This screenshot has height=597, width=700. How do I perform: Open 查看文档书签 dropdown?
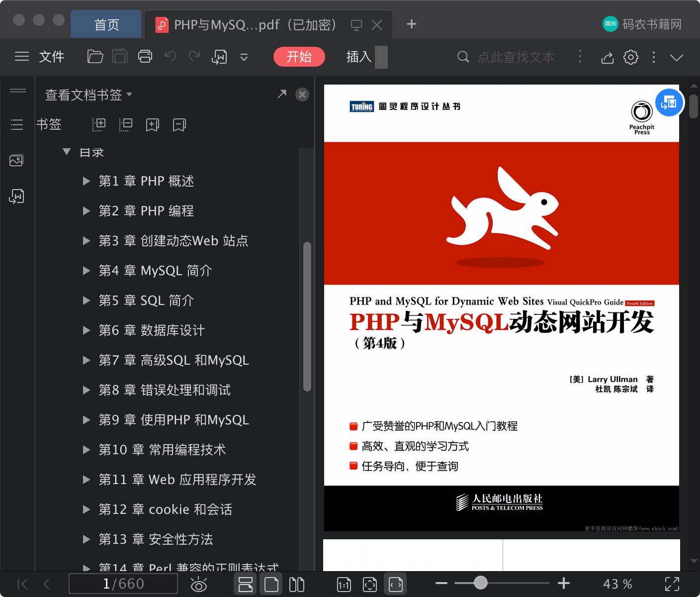(88, 95)
